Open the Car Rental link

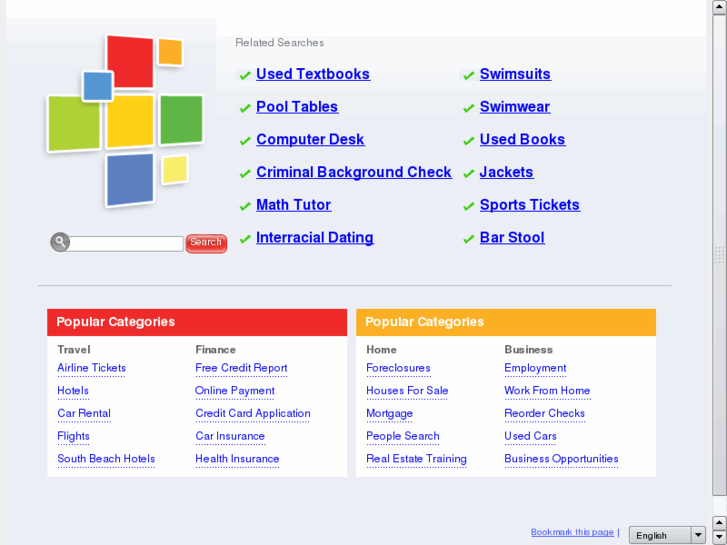pos(84,414)
